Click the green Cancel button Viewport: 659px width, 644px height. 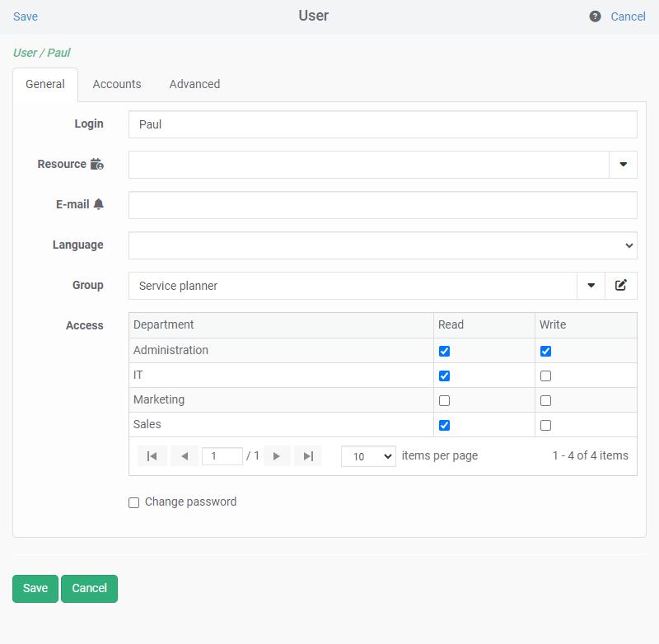(x=89, y=589)
